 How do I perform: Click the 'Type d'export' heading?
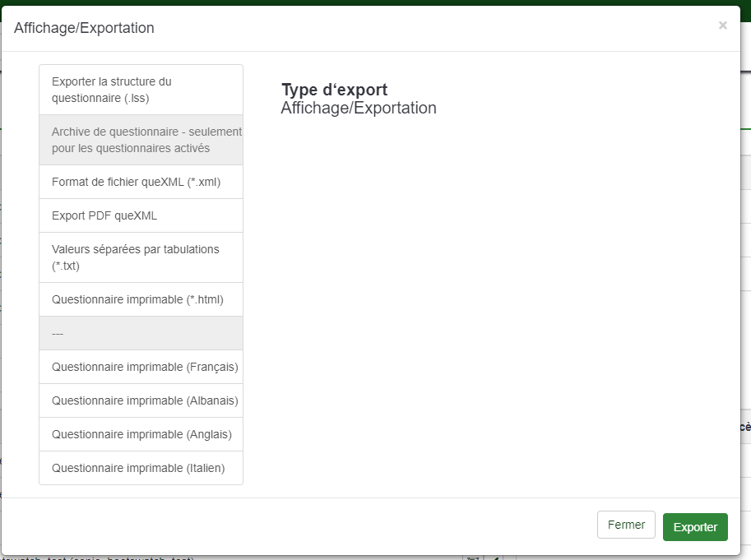tap(334, 90)
